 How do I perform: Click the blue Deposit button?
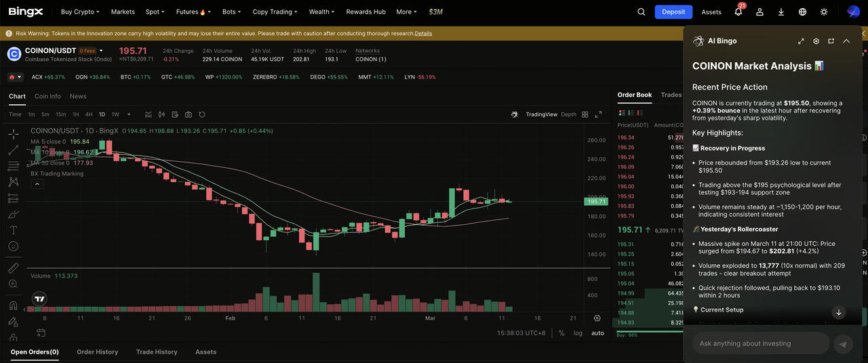click(x=673, y=12)
